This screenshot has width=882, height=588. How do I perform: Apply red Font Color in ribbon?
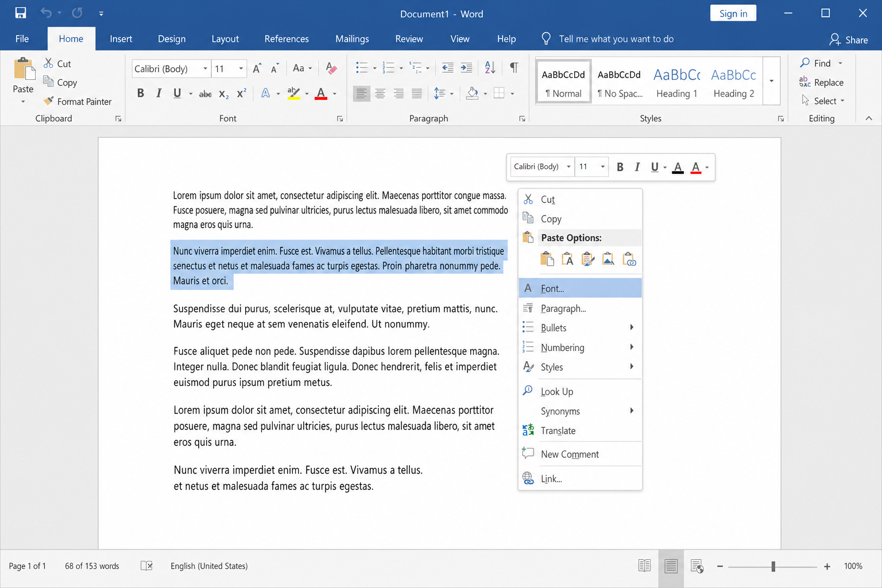(321, 93)
